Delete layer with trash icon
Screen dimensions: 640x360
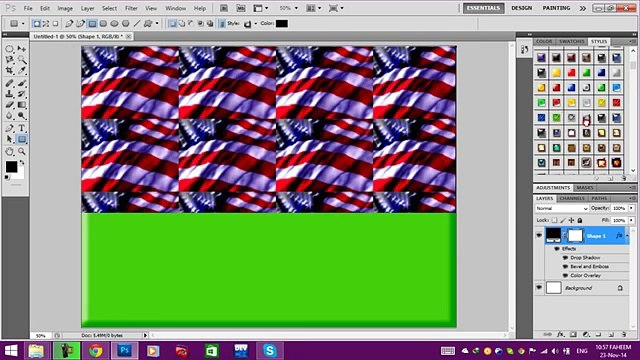pyautogui.click(x=623, y=334)
